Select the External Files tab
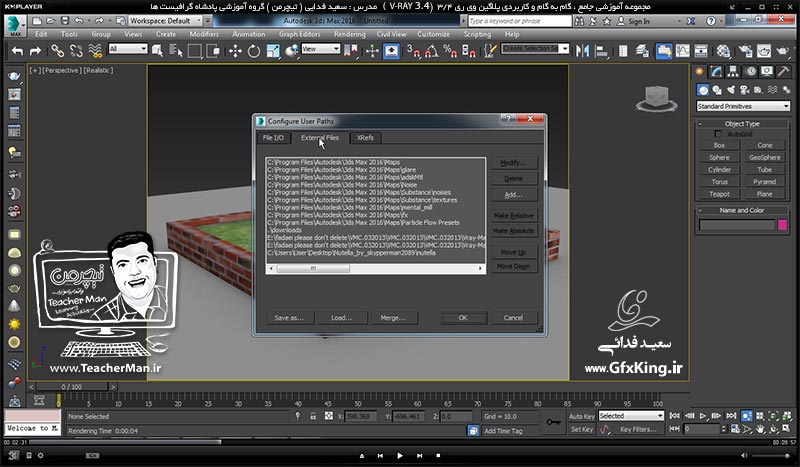The image size is (800, 467). [319, 138]
